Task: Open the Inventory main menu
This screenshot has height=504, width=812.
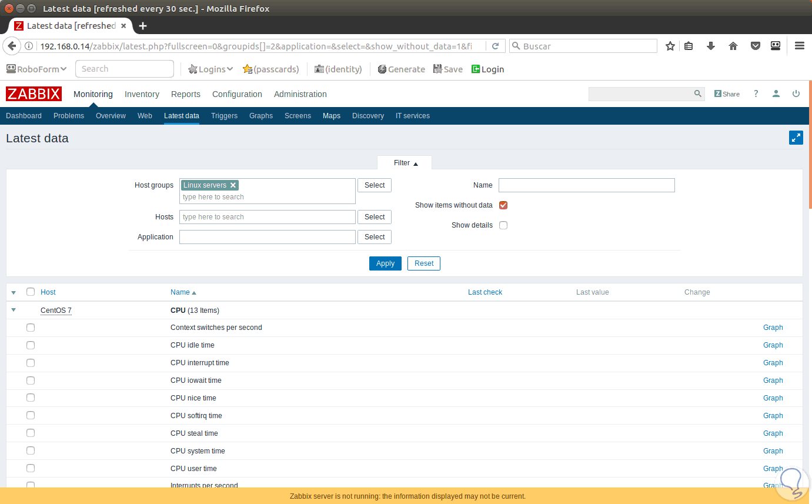Action: tap(142, 94)
